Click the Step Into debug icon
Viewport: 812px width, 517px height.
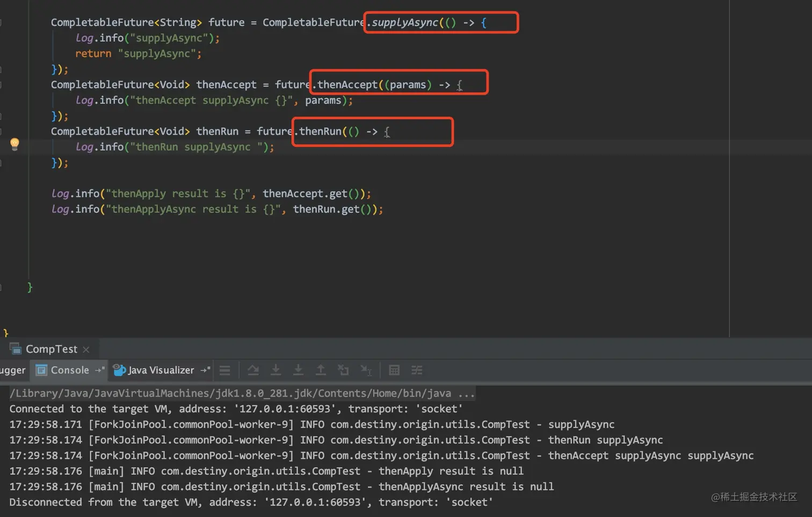[x=275, y=370]
